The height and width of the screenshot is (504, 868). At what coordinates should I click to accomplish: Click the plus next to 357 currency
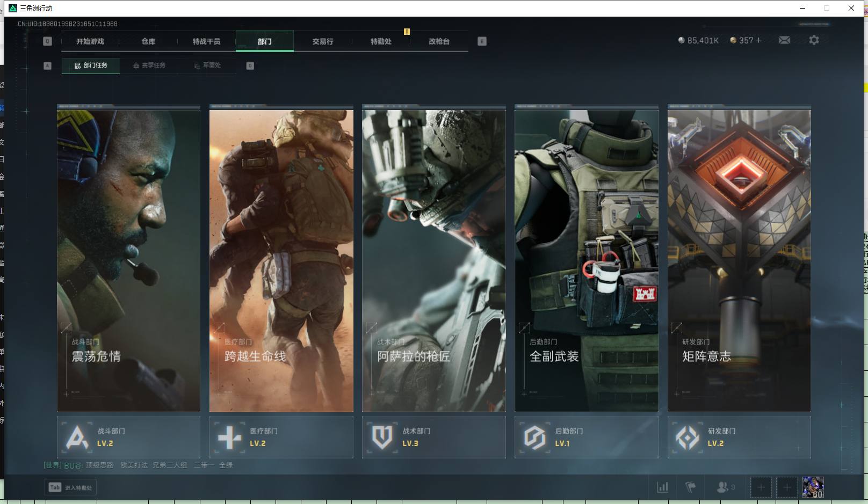(759, 40)
